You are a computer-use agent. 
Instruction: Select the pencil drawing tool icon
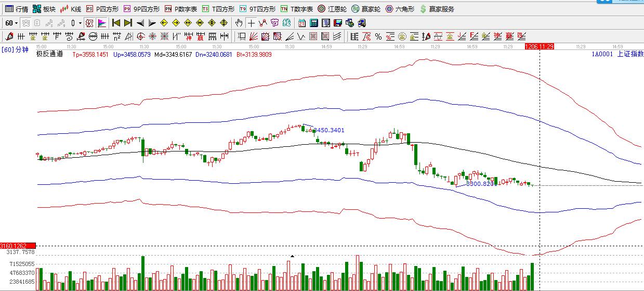pyautogui.click(x=9, y=36)
